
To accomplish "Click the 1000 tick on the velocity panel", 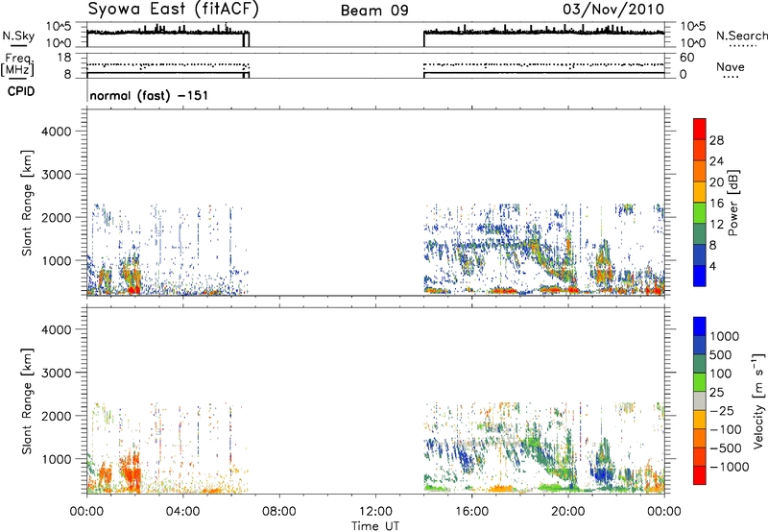I will coord(57,459).
